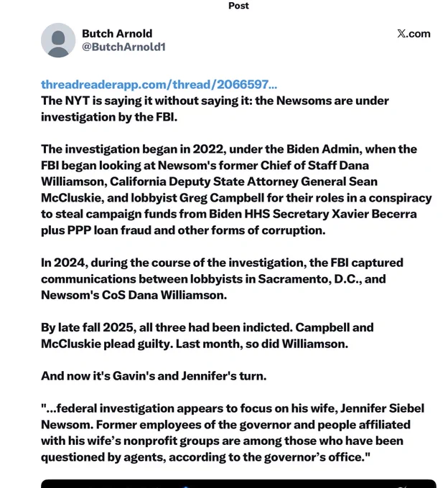Open the @ButchArnold1 handle
This screenshot has width=448, height=488.
tap(123, 47)
